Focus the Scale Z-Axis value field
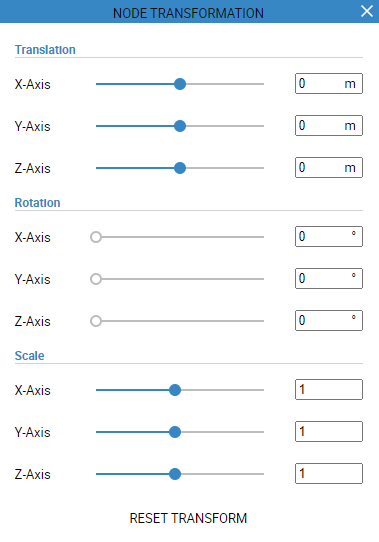This screenshot has width=379, height=542. click(x=329, y=474)
